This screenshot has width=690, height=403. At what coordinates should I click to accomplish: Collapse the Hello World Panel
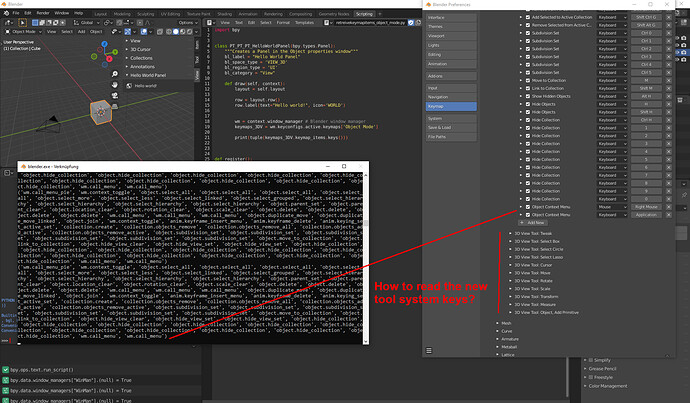148,75
